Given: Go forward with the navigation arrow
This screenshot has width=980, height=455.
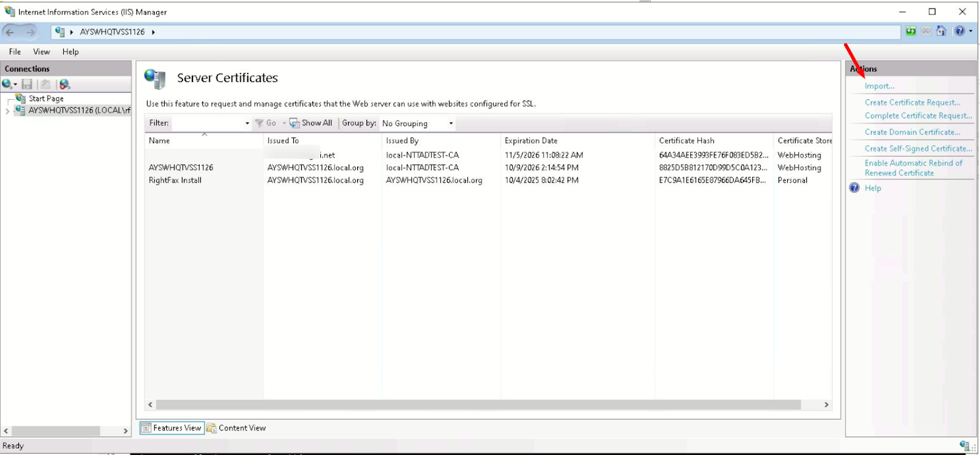Looking at the screenshot, I should coord(30,32).
